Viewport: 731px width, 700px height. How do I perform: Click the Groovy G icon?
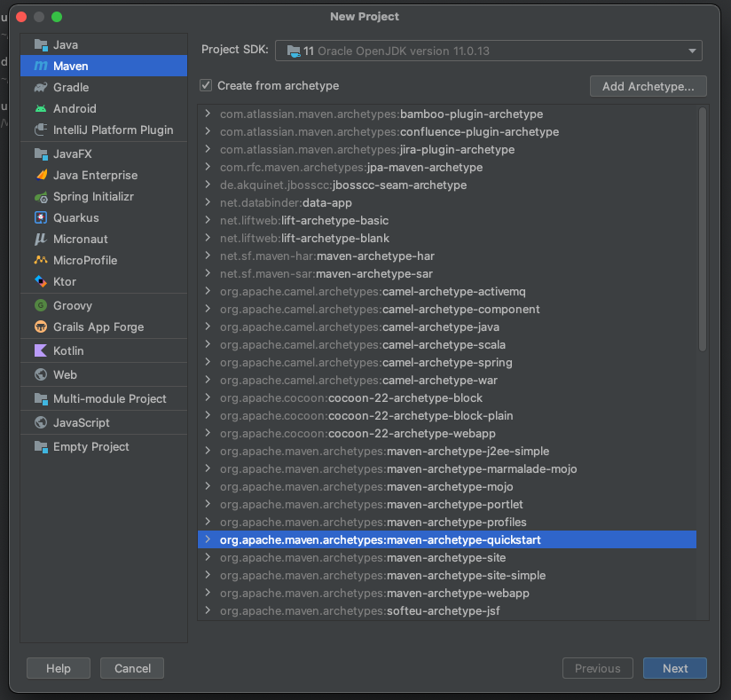point(41,305)
